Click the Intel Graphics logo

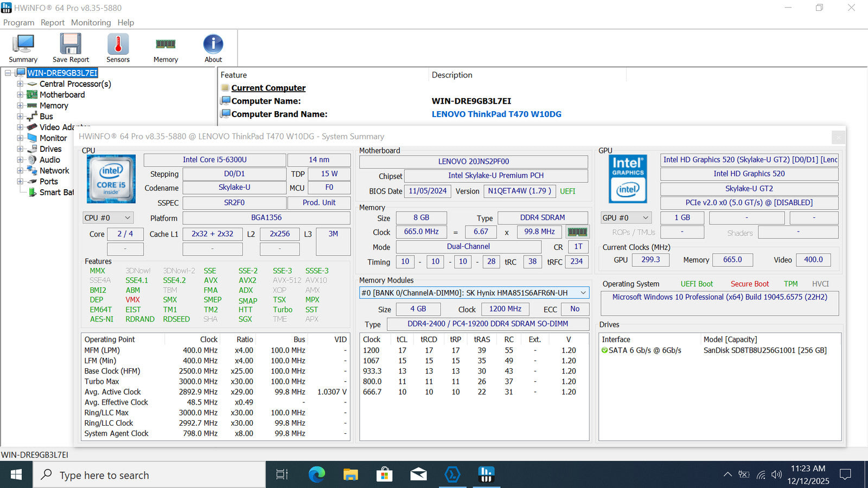(x=628, y=179)
